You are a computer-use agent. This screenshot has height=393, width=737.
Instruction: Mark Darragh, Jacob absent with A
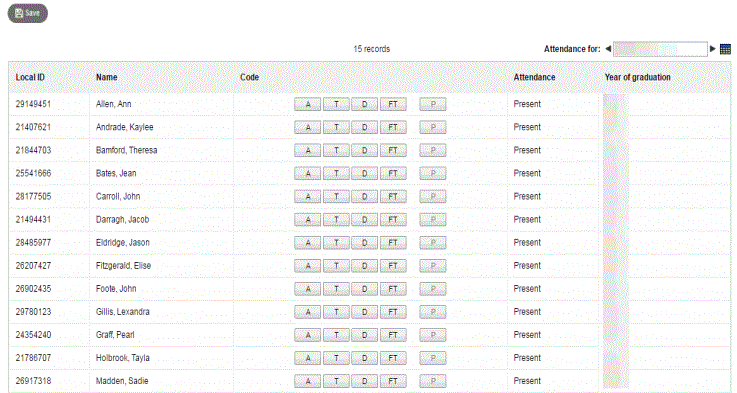pyautogui.click(x=307, y=220)
